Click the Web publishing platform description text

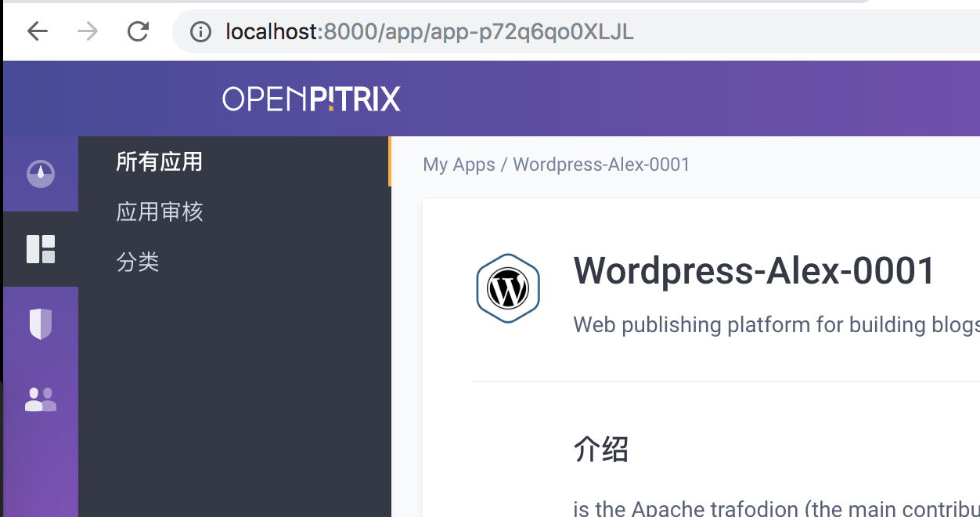coord(775,324)
